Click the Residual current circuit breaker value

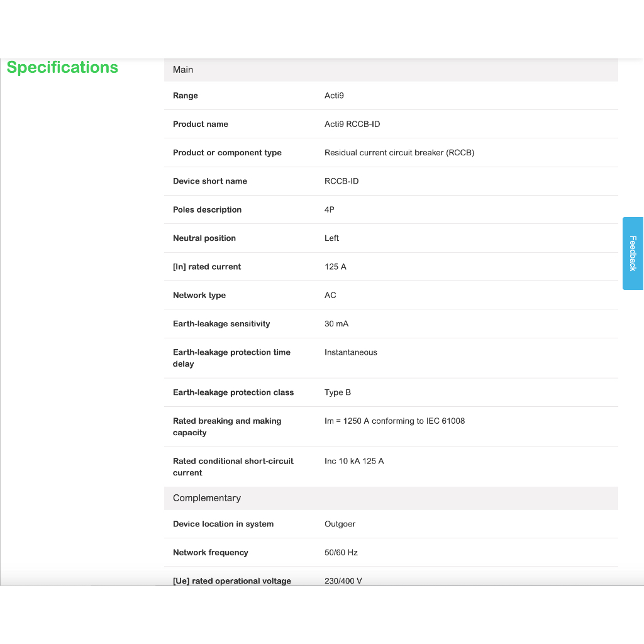tap(399, 153)
